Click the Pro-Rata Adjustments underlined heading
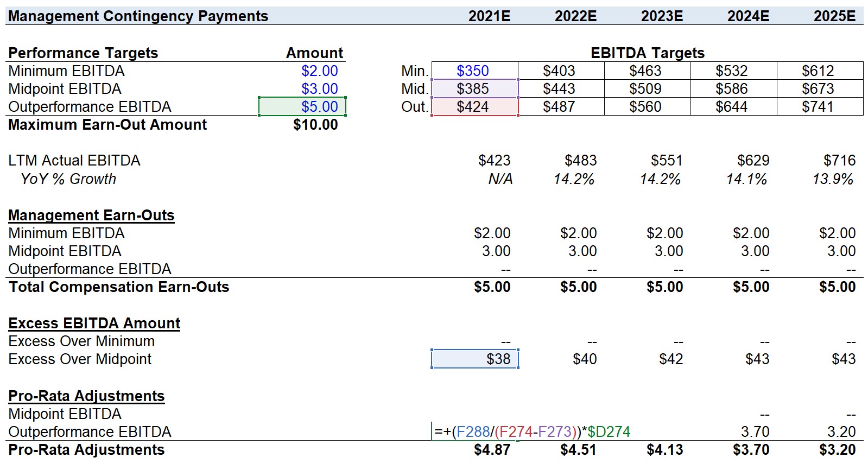Screen dimensions: 868x464 point(86,396)
